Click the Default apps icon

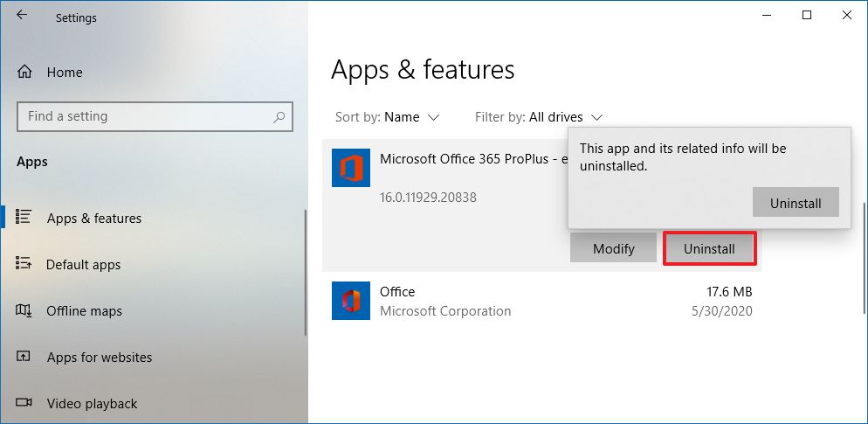pyautogui.click(x=24, y=264)
